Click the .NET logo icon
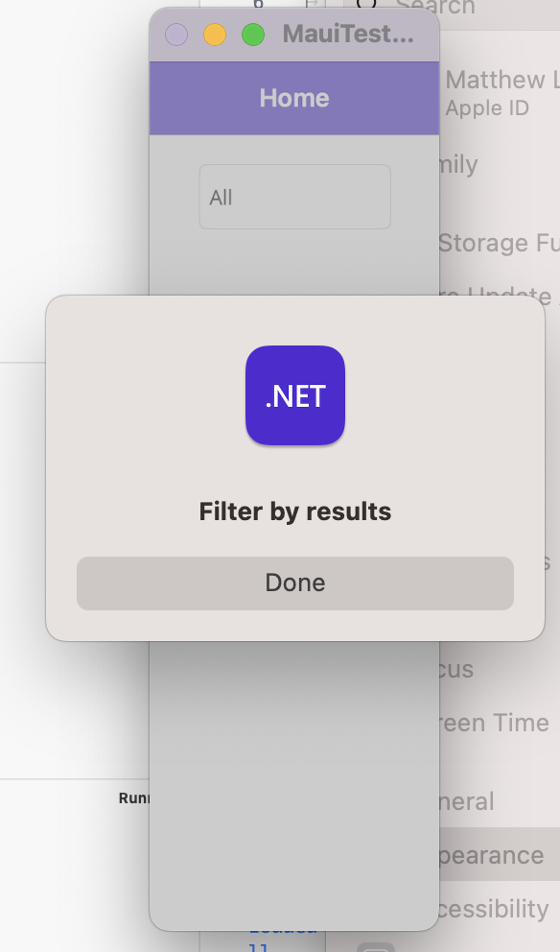This screenshot has height=952, width=560. (294, 394)
